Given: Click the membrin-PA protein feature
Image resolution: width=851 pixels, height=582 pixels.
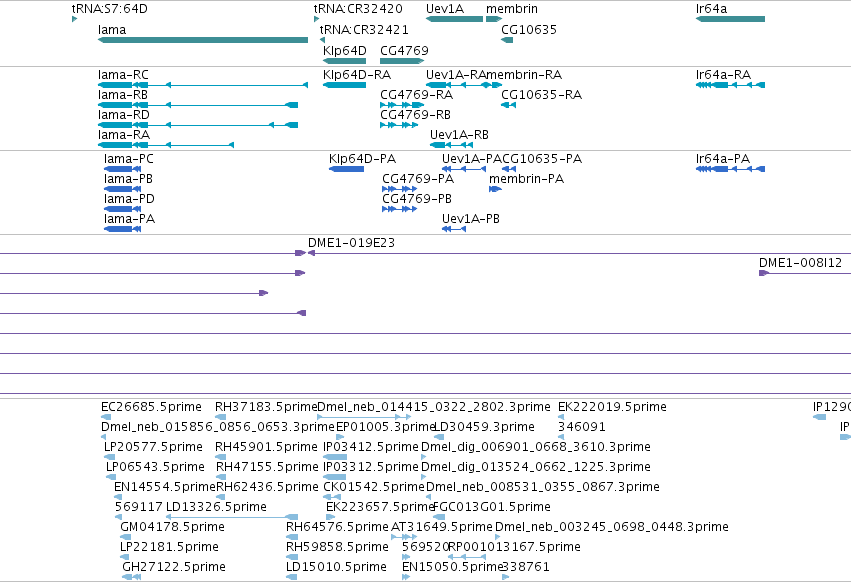Looking at the screenshot, I should pyautogui.click(x=495, y=189).
